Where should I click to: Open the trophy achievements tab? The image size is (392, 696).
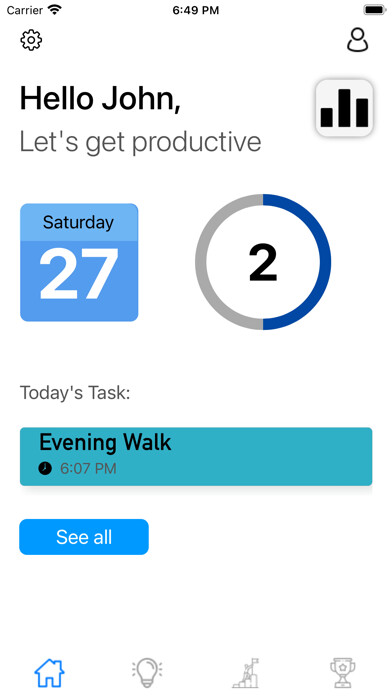[x=343, y=673]
